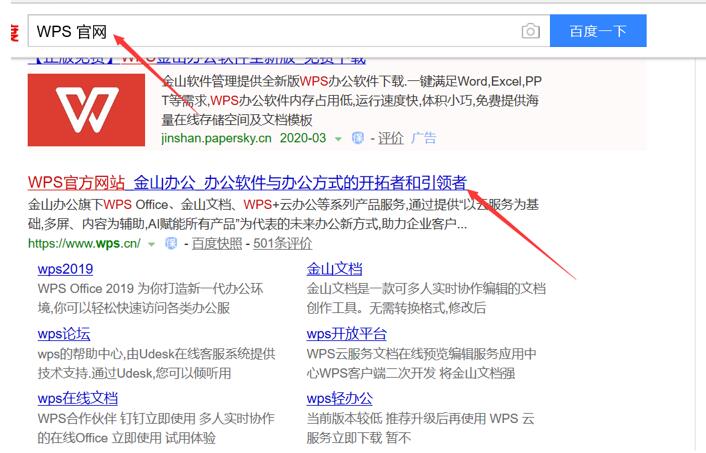Click the badge icon before 百度快照
This screenshot has width=706, height=453.
171,243
